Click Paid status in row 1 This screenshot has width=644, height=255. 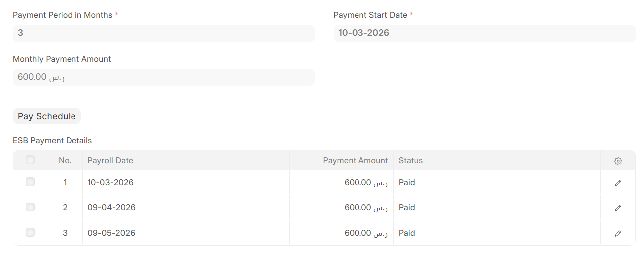click(407, 183)
